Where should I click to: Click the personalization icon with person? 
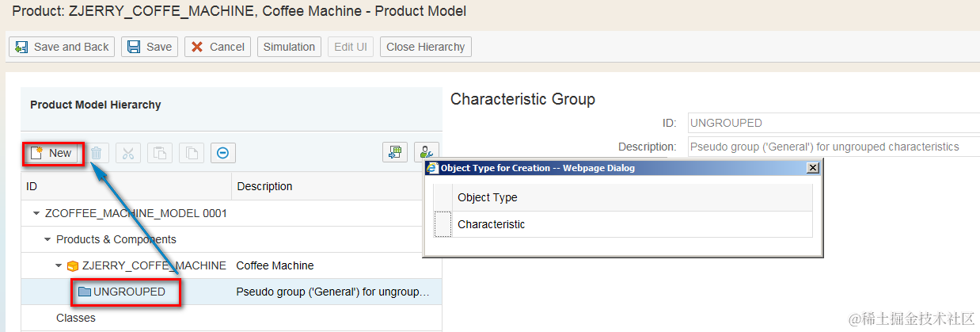(427, 153)
